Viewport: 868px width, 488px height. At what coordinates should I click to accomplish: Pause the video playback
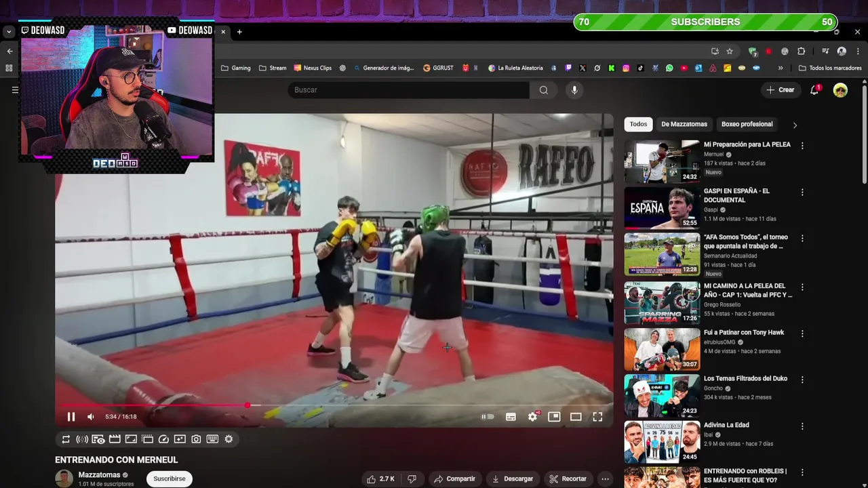71,417
